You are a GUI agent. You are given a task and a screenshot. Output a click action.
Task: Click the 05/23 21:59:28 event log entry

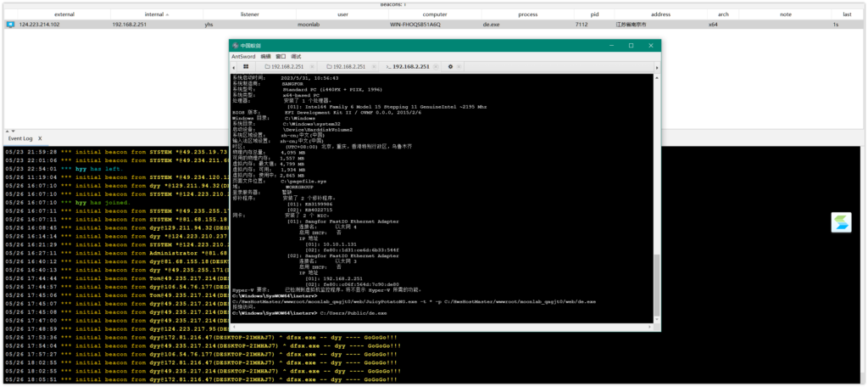coord(115,151)
